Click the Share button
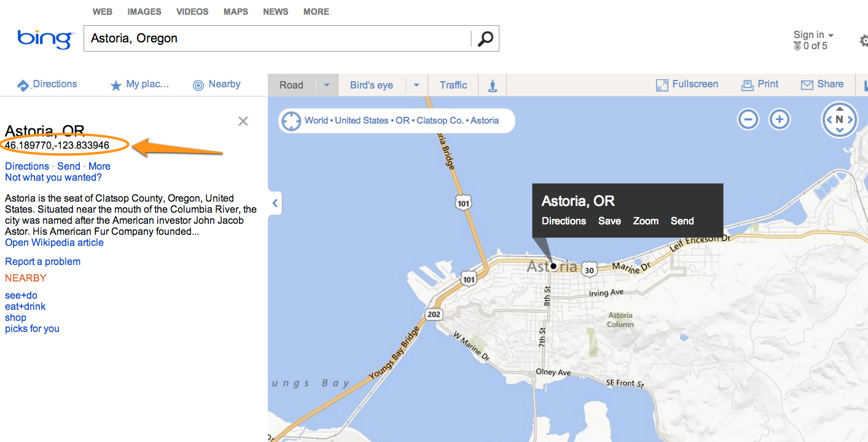 click(x=822, y=85)
